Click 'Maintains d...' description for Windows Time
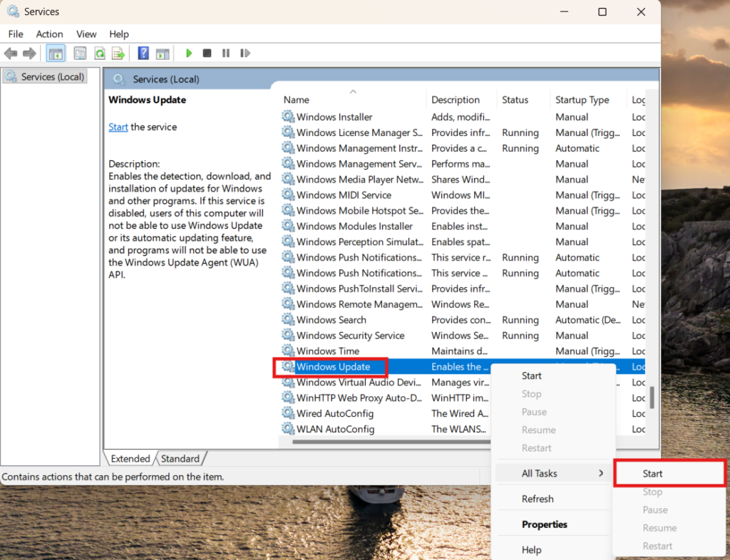730x560 pixels. (x=459, y=351)
